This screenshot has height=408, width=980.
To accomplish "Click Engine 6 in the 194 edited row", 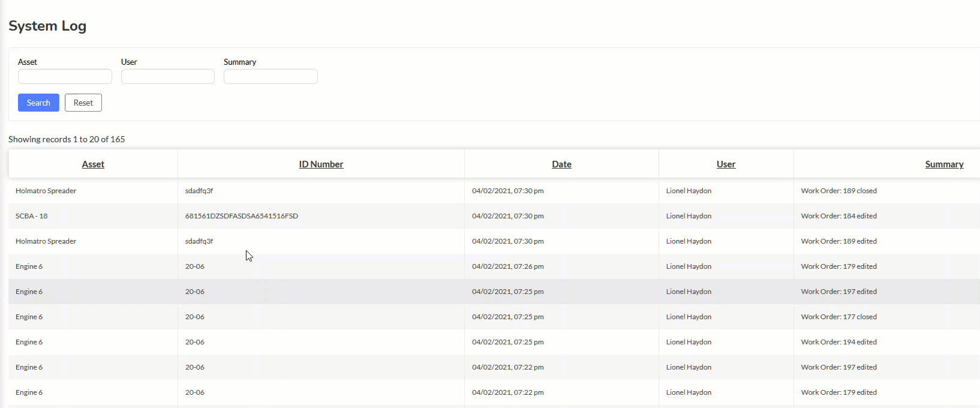I will (x=29, y=342).
